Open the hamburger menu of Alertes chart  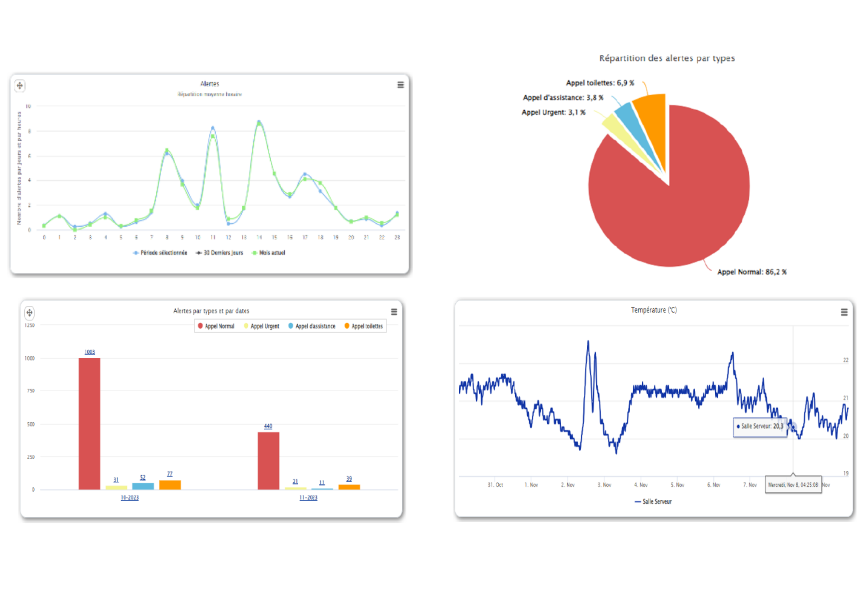[401, 85]
